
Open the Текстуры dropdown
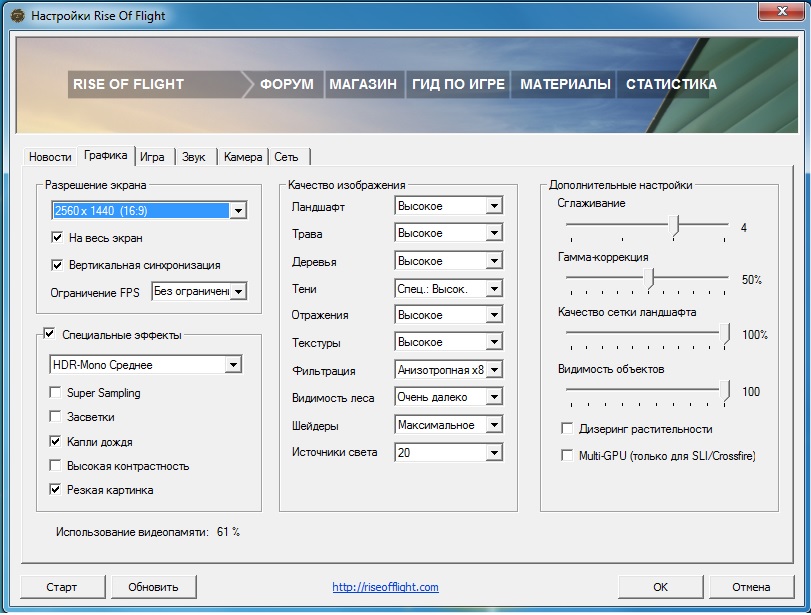(x=494, y=342)
